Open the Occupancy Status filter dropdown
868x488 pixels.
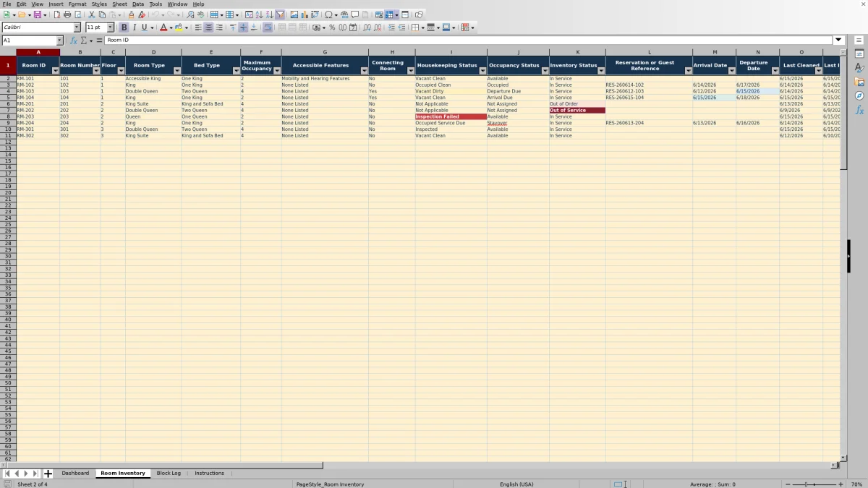tap(545, 71)
